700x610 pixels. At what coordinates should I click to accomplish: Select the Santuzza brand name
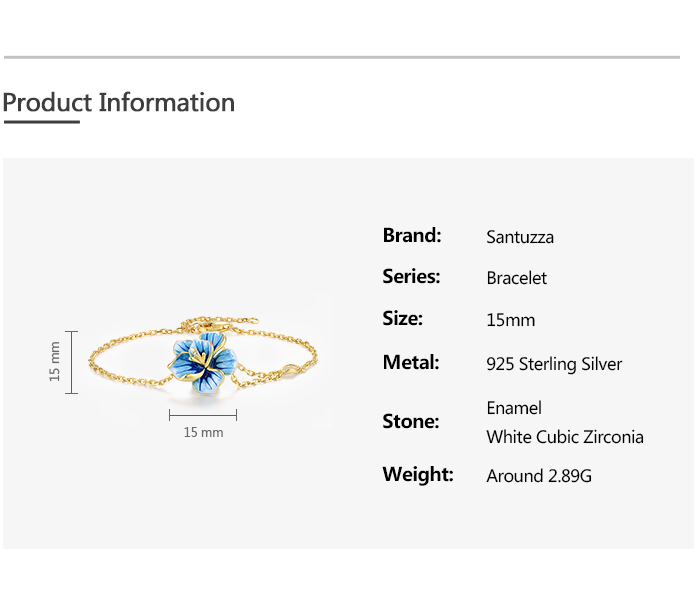520,237
